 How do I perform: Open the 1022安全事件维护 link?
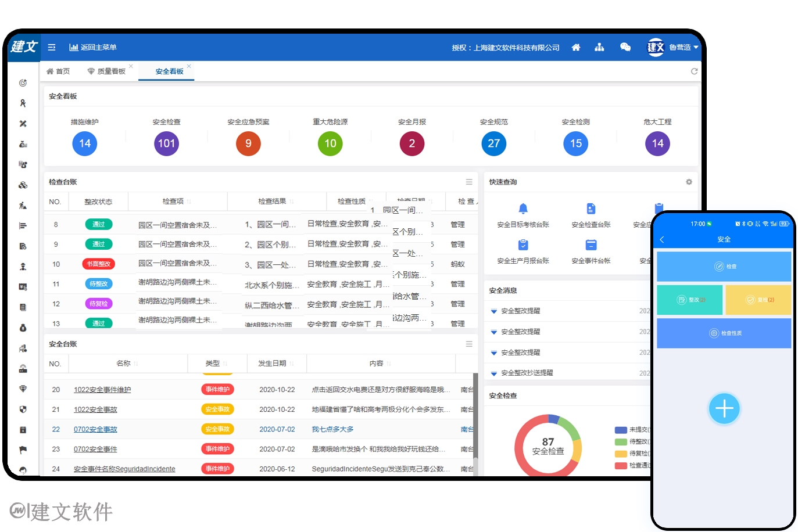(x=102, y=390)
